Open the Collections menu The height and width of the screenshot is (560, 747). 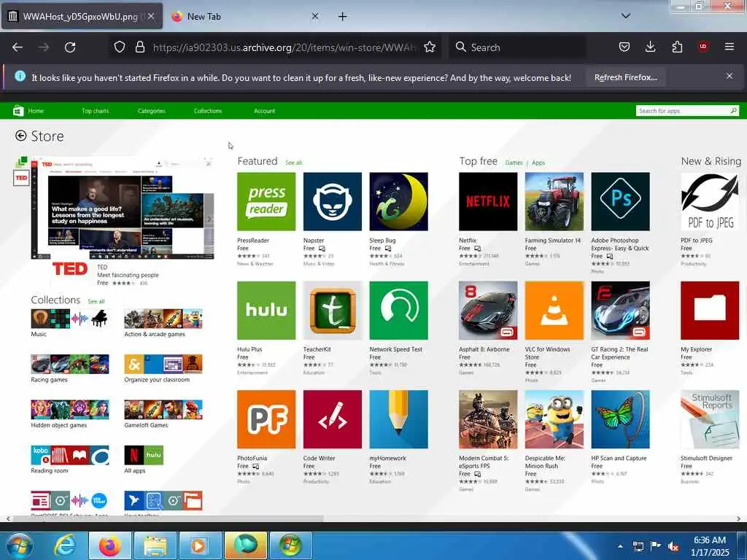pos(208,111)
